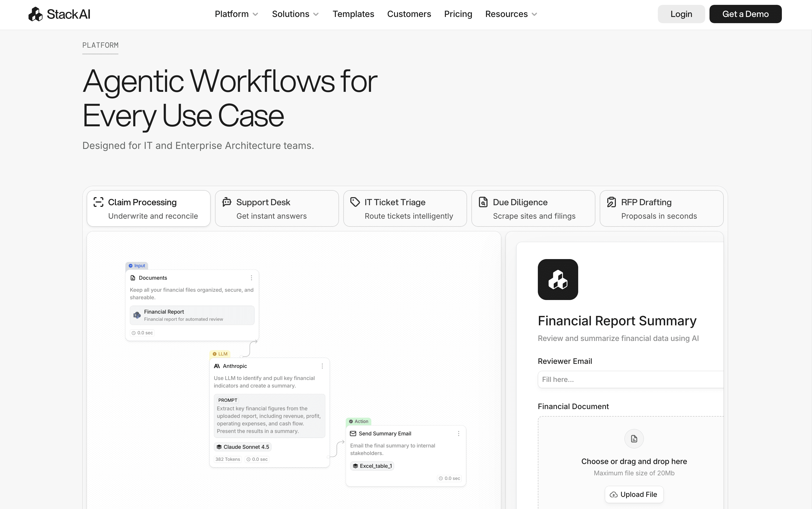Click the Claude Sonnet 4.5 model chip
Viewport: 812px width, 509px height.
point(242,447)
